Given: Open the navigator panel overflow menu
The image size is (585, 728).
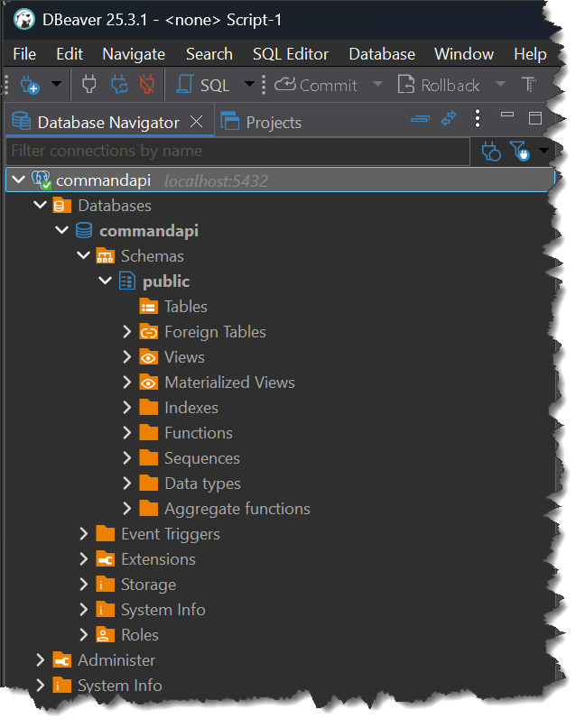Looking at the screenshot, I should [478, 118].
